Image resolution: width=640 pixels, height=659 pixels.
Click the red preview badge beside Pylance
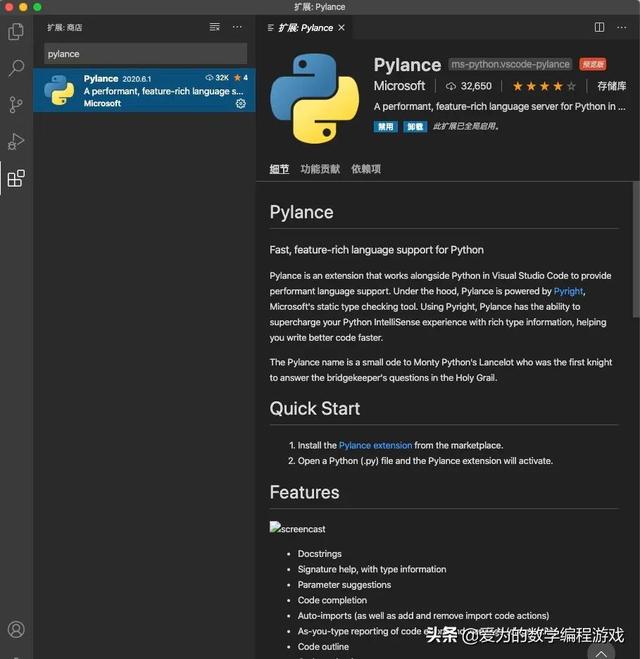(x=593, y=64)
